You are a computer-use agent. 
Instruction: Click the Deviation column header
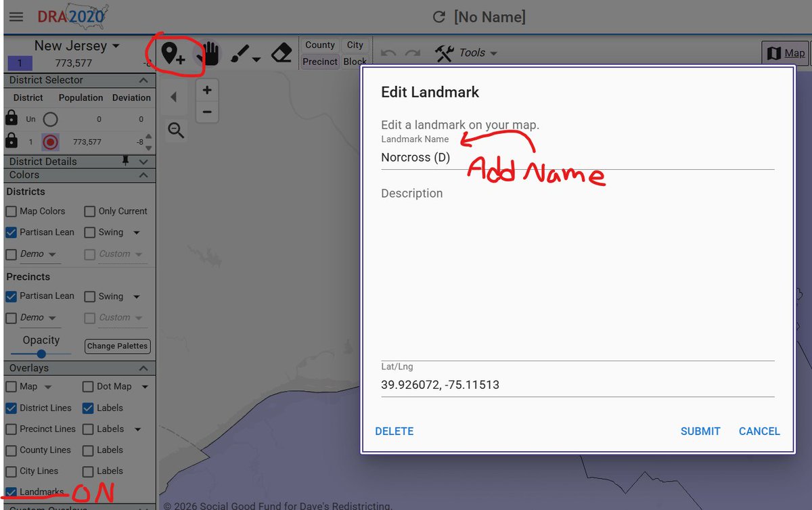coord(131,98)
